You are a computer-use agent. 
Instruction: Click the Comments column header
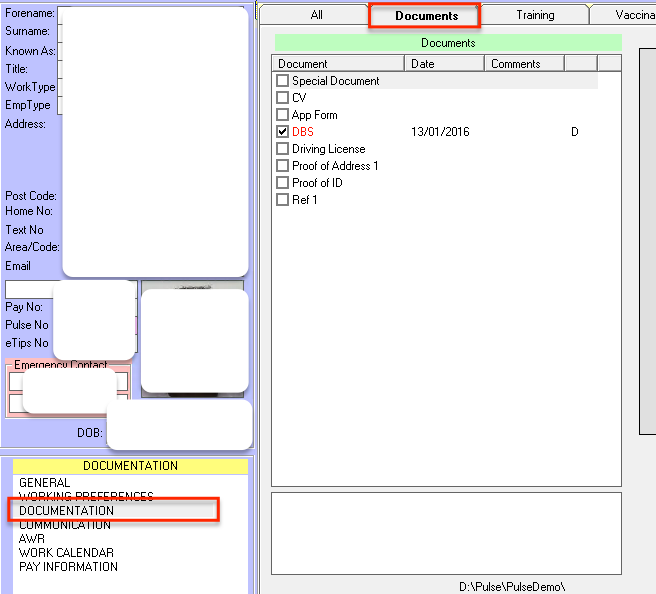click(x=525, y=64)
